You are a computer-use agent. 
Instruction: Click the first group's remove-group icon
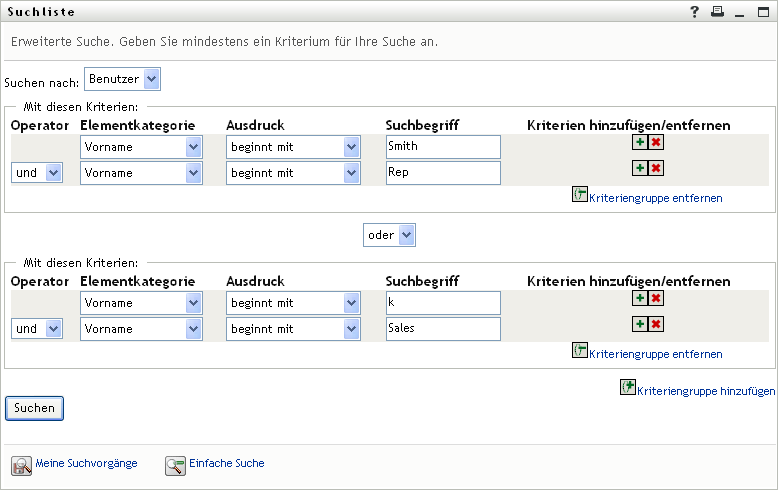click(x=580, y=194)
